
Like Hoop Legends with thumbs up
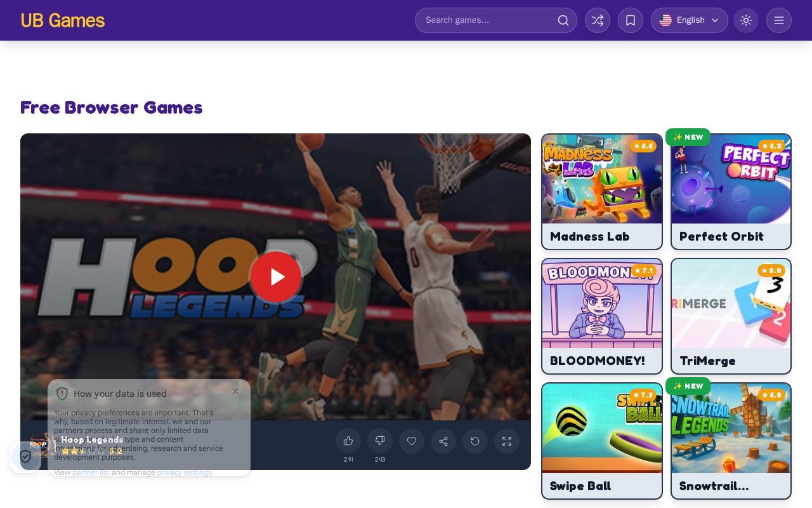tap(348, 441)
